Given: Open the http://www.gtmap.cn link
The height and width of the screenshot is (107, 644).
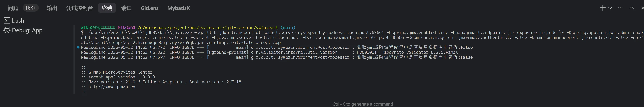Looking at the screenshot, I should [x=112, y=87].
